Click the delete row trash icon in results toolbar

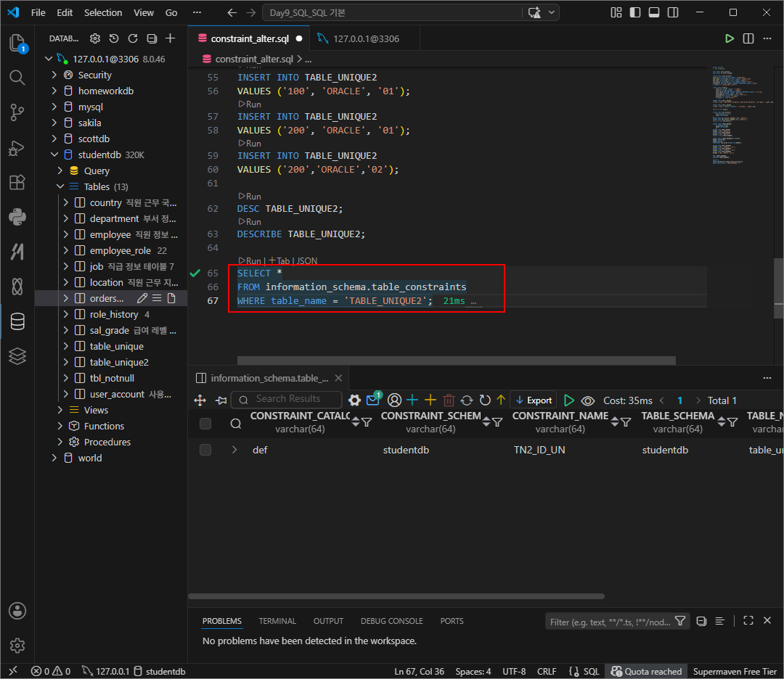click(449, 400)
